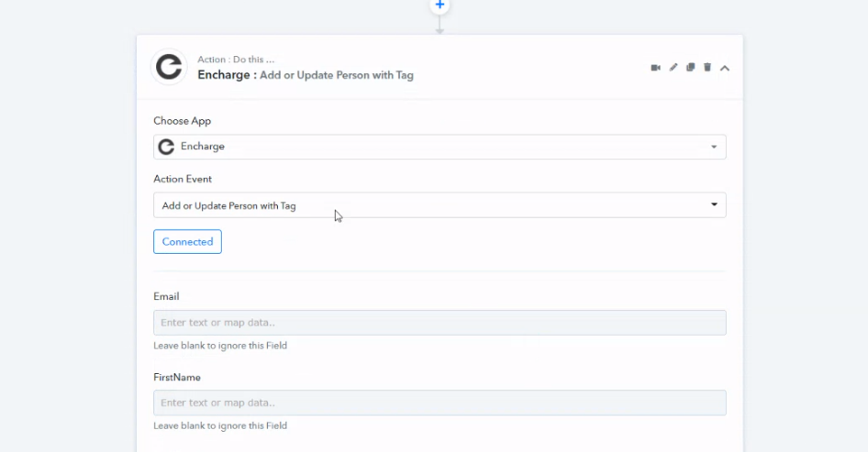Open the Choose App dropdown arrow

pos(714,147)
